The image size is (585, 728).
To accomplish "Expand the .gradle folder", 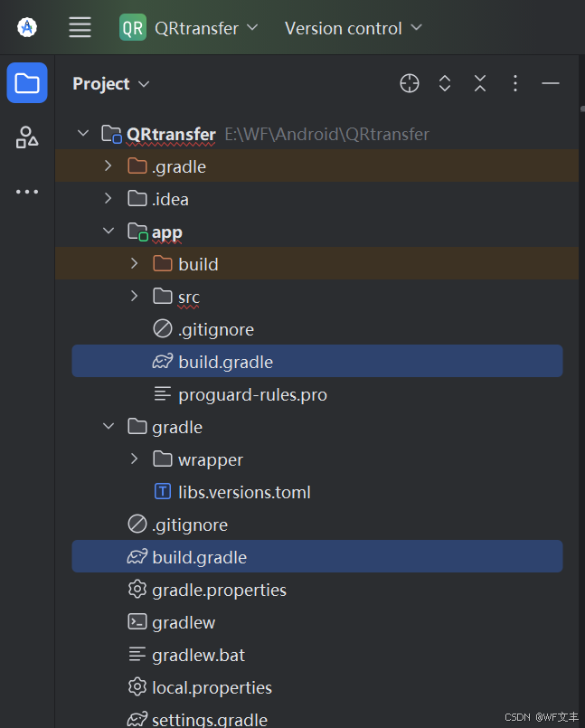I will pos(109,166).
